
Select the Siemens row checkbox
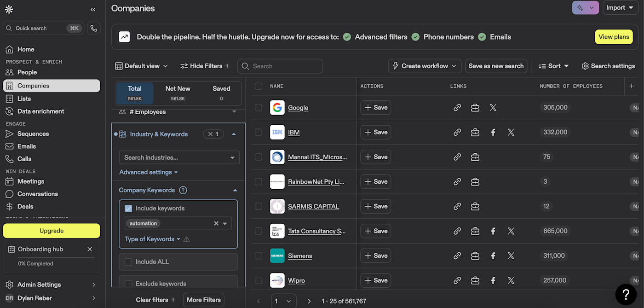259,256
